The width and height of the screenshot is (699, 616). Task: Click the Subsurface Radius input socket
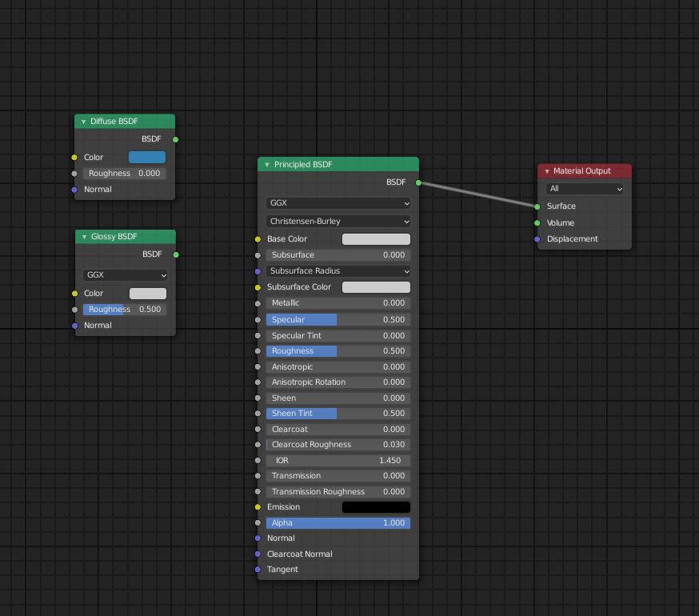point(258,271)
